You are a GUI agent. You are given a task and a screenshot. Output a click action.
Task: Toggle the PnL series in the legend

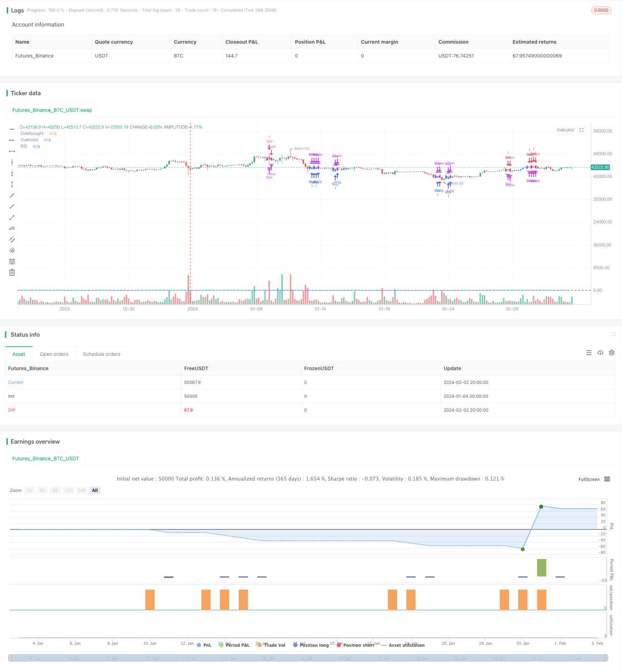(x=204, y=645)
